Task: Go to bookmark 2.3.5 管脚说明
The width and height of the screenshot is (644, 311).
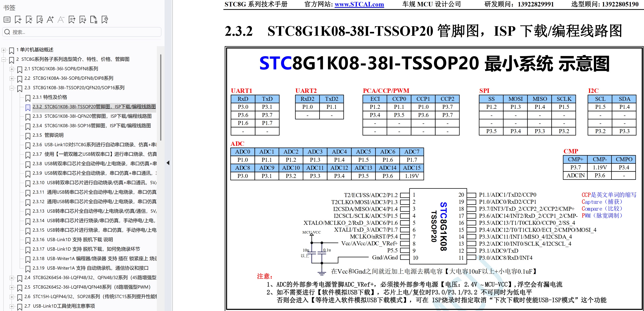Action: 48,135
